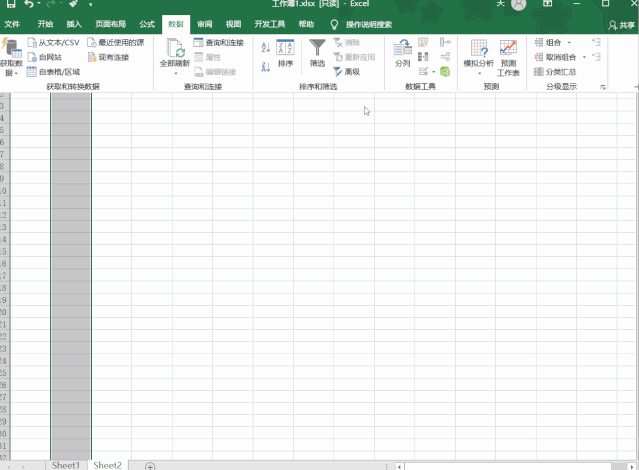Screen dimensions: 639x470
Task: Switch to the 页面布局 tab
Action: click(x=110, y=24)
